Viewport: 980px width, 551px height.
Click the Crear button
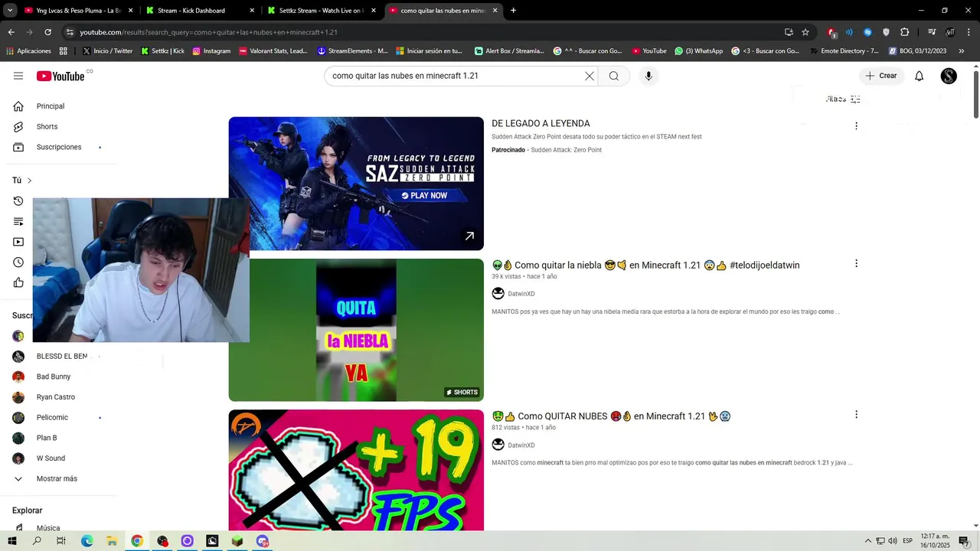pos(881,76)
